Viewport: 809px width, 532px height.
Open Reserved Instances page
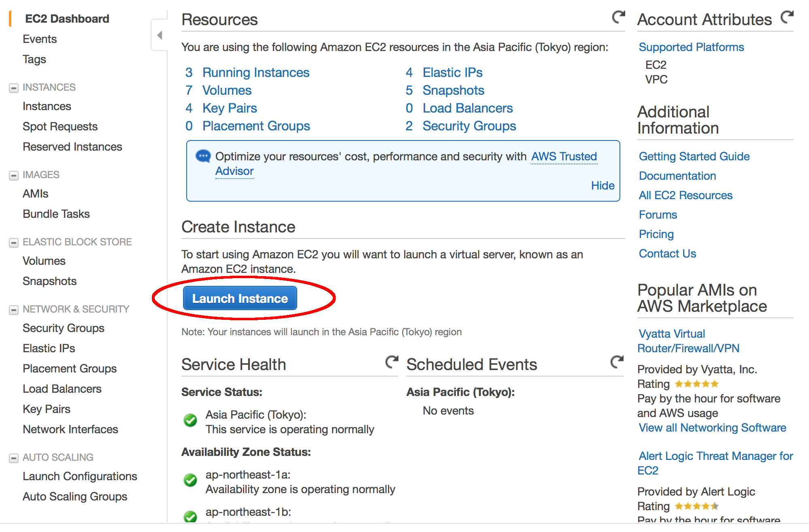[x=72, y=147]
